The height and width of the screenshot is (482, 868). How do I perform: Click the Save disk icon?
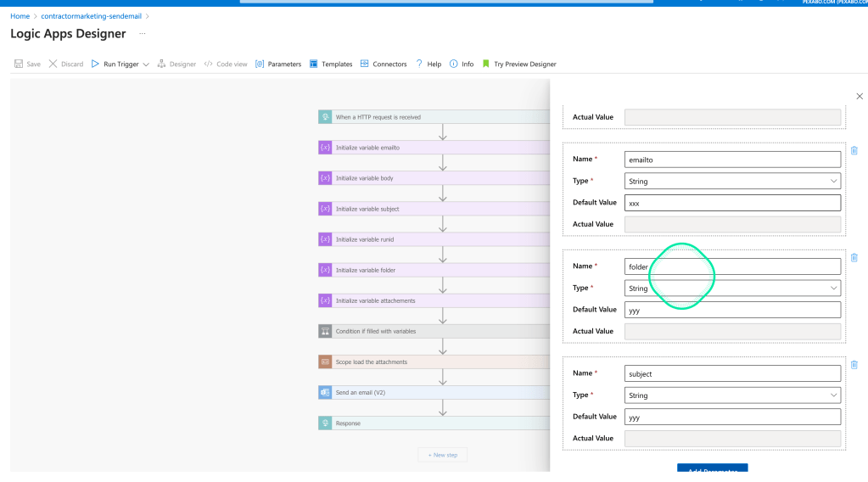pyautogui.click(x=19, y=64)
